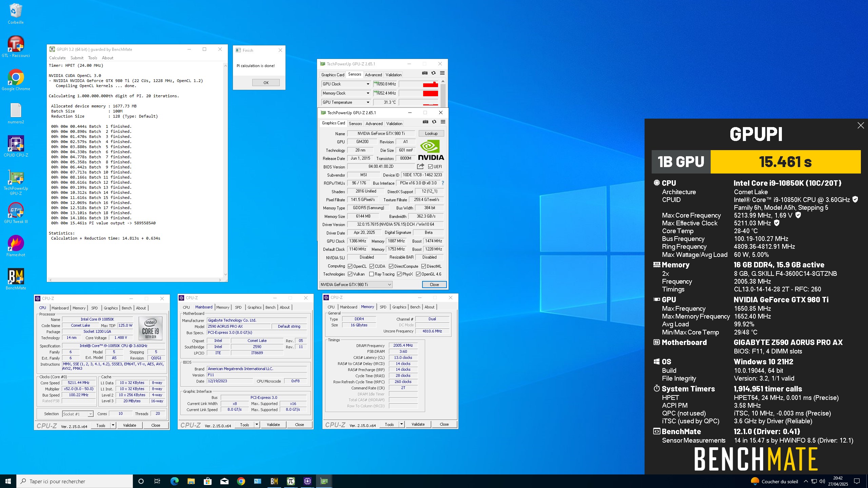Click the Lookup button in GPU-Z
Image resolution: width=868 pixels, height=488 pixels.
point(431,134)
